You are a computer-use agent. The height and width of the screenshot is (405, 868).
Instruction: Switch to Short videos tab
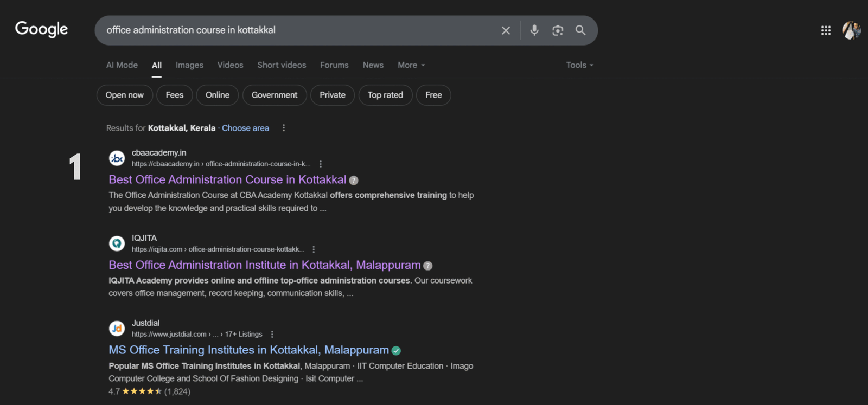(x=282, y=65)
